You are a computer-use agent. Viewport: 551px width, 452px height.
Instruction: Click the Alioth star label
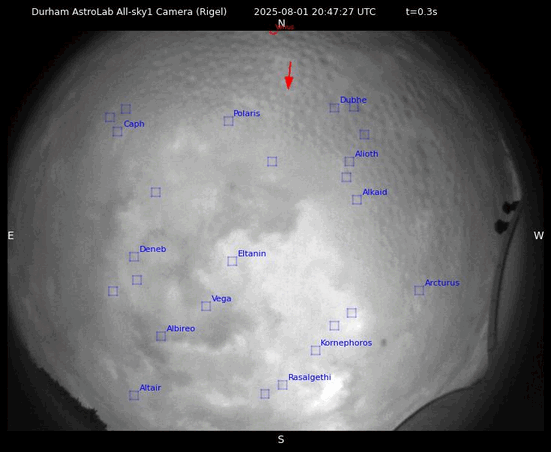(367, 154)
